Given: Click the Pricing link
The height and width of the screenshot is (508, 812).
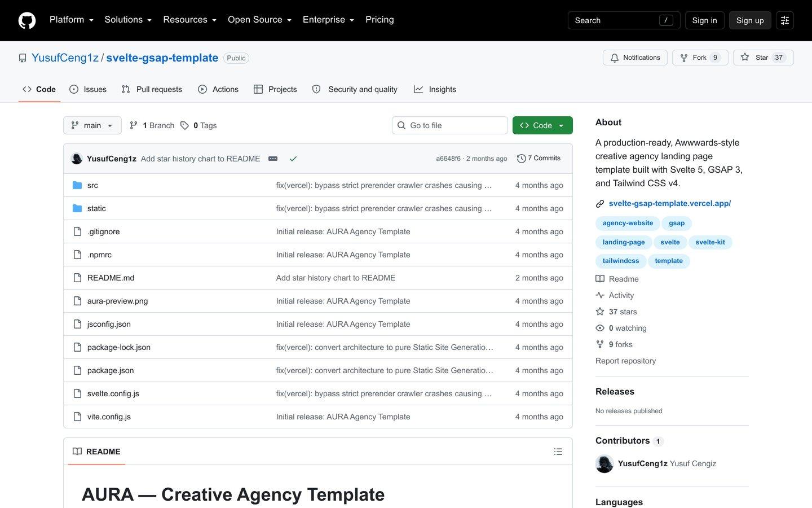Looking at the screenshot, I should (x=379, y=20).
